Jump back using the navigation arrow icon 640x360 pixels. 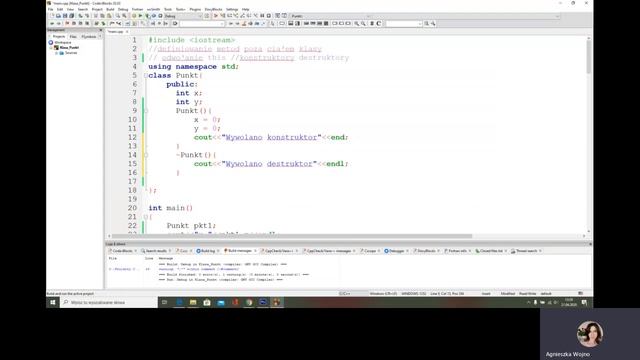click(x=52, y=24)
